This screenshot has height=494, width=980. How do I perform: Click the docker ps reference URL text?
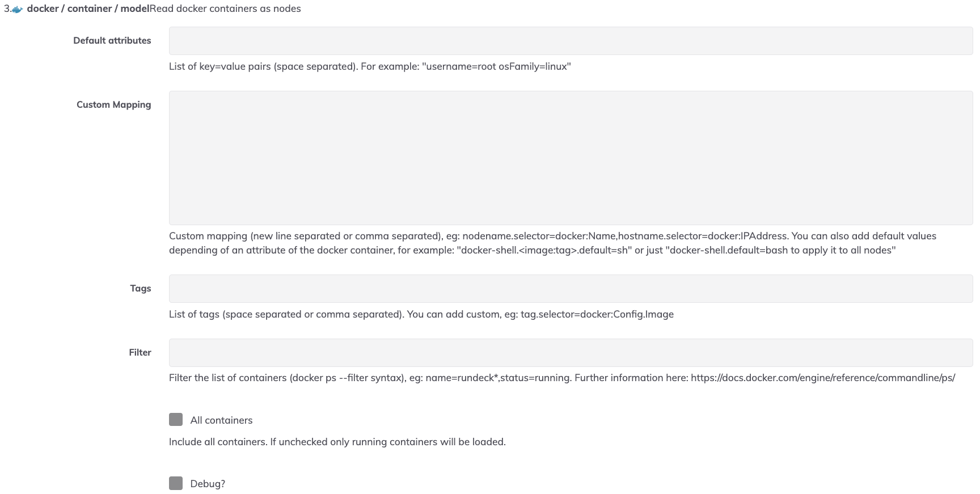click(x=823, y=378)
